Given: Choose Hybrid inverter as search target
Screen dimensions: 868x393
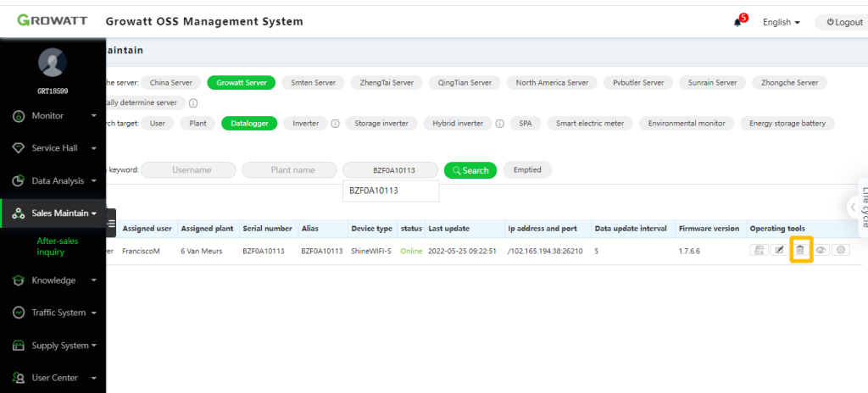Looking at the screenshot, I should 458,124.
